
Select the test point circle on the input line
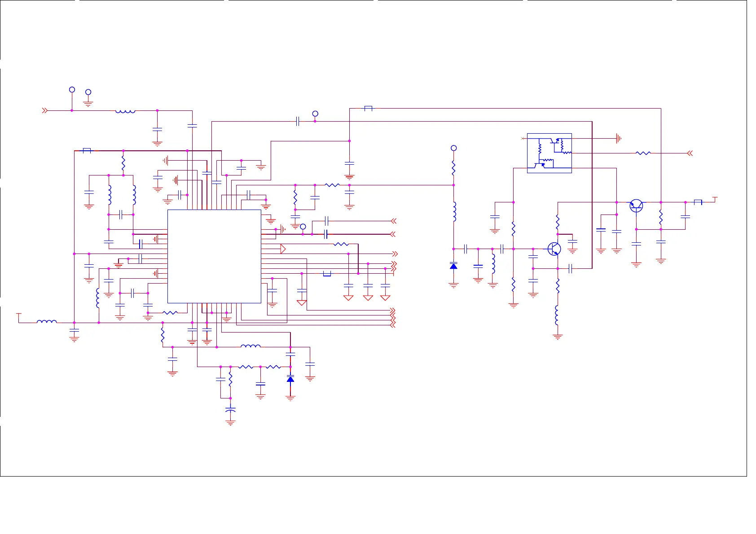(72, 90)
